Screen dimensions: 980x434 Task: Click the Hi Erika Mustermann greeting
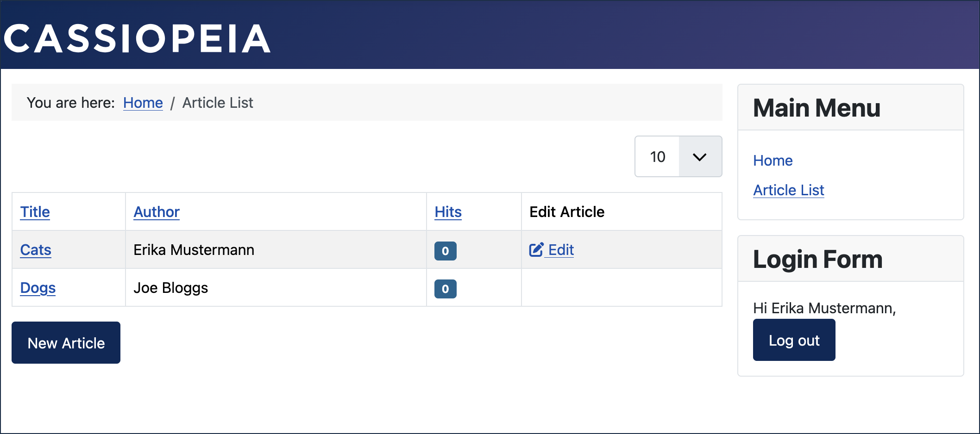(x=824, y=308)
